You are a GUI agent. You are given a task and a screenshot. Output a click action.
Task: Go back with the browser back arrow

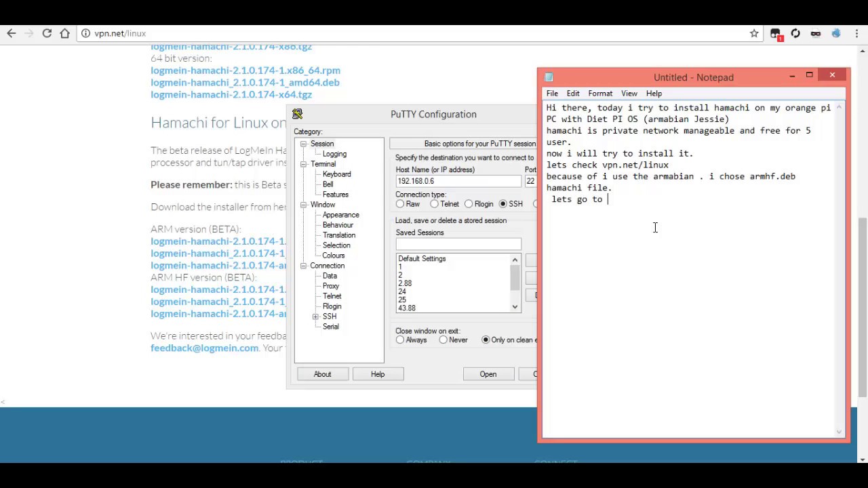coord(12,33)
